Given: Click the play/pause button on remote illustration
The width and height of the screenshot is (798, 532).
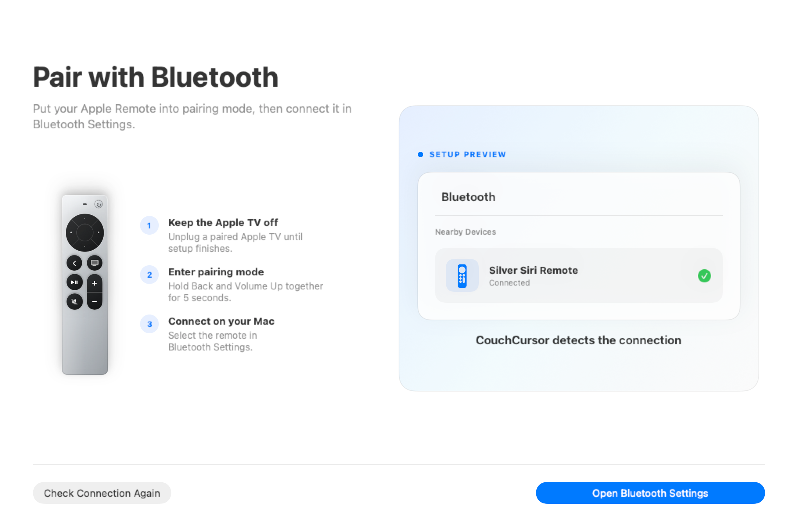Looking at the screenshot, I should coord(74,282).
